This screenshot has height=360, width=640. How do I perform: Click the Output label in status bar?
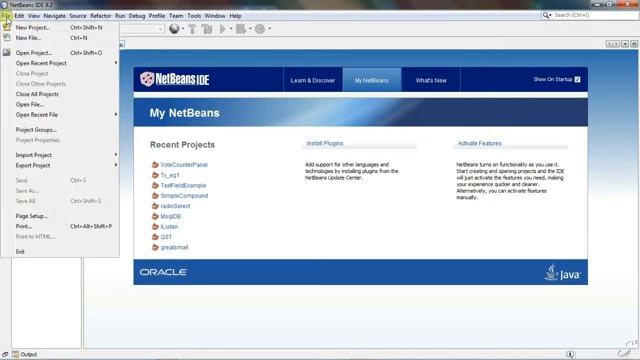pos(29,354)
